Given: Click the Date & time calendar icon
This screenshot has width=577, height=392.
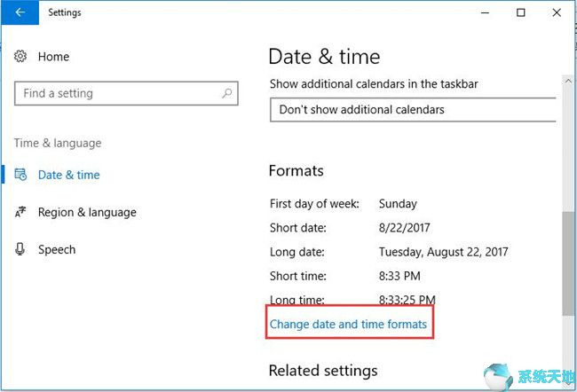Looking at the screenshot, I should pyautogui.click(x=20, y=175).
